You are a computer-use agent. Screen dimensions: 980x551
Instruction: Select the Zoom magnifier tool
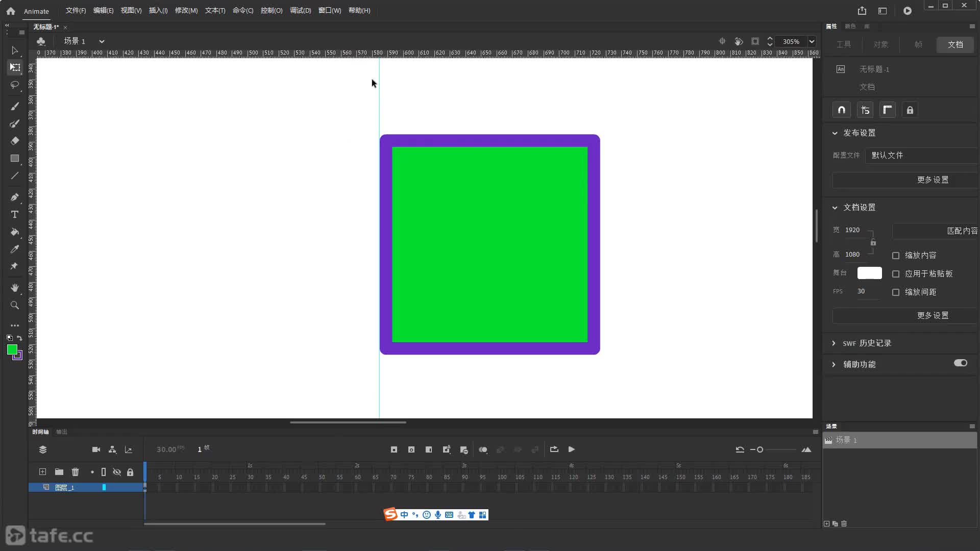(x=14, y=305)
